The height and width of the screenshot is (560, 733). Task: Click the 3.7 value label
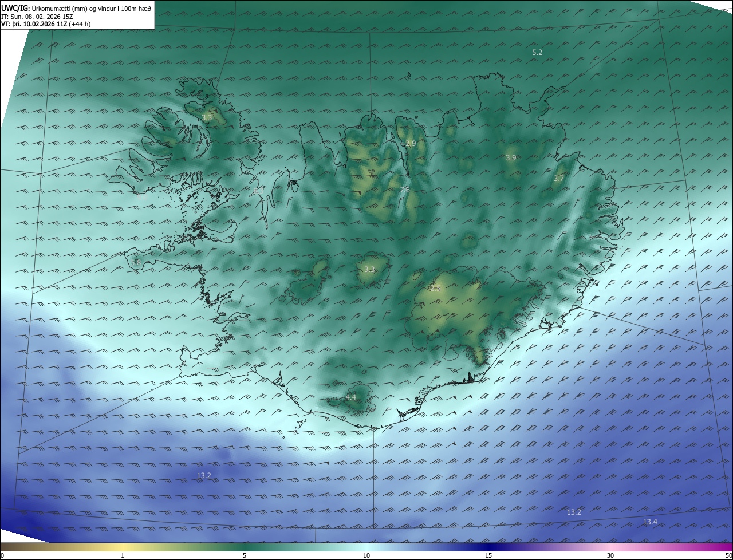559,179
